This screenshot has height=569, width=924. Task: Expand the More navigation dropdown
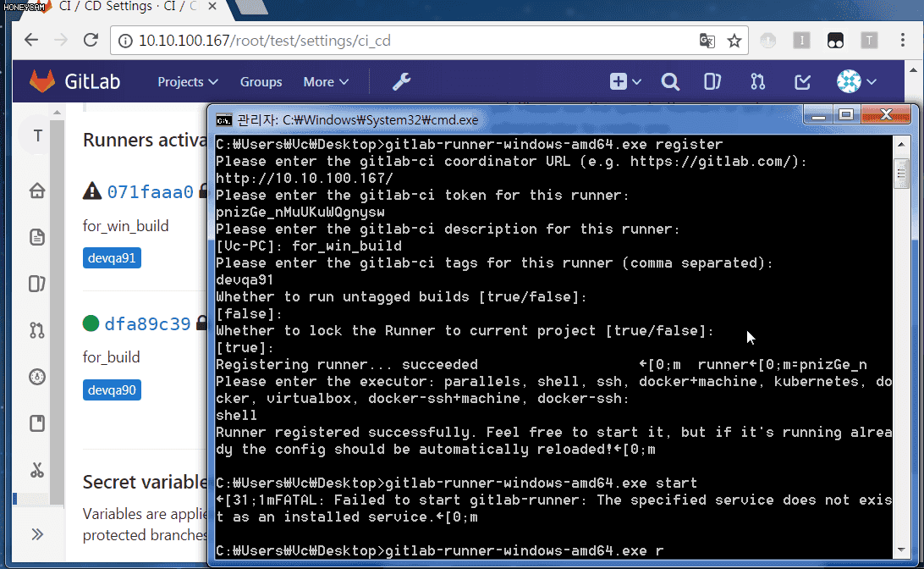[326, 82]
